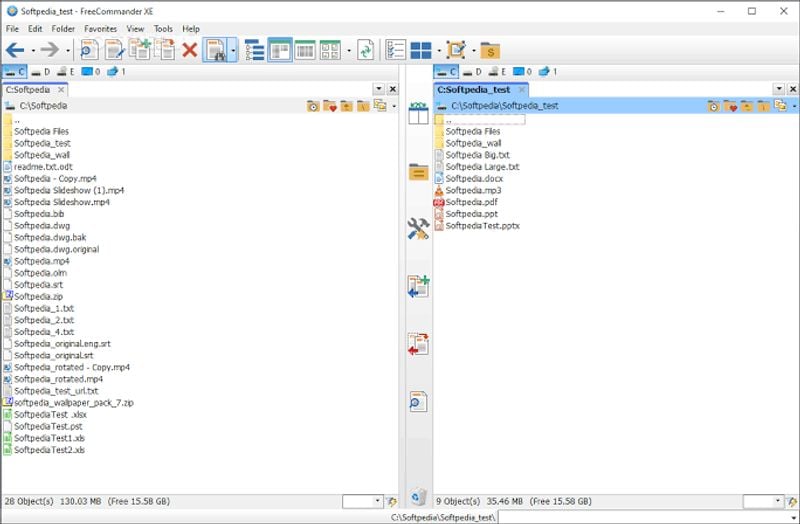Image resolution: width=800 pixels, height=524 pixels.
Task: Open the Folder menu
Action: point(63,29)
